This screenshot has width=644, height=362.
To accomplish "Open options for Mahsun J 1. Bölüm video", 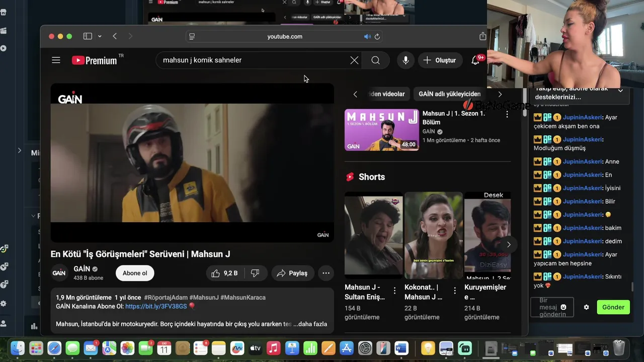I will [x=507, y=114].
